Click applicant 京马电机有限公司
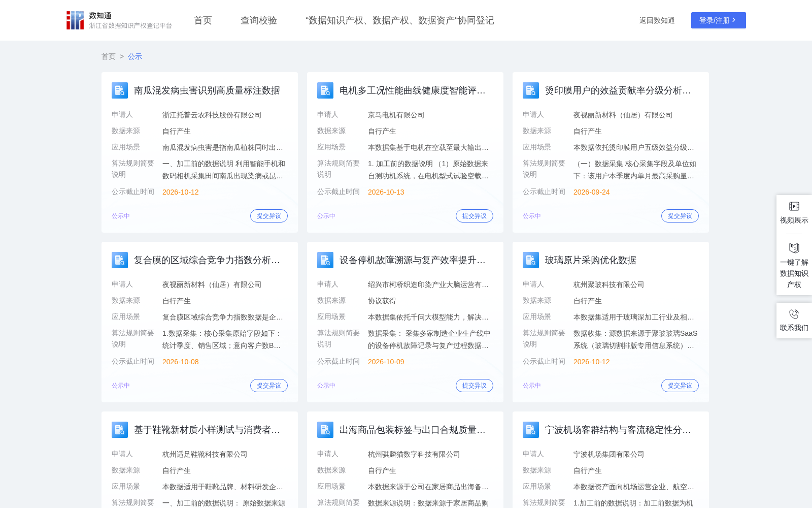Viewport: 812px width, 508px height. [396, 115]
